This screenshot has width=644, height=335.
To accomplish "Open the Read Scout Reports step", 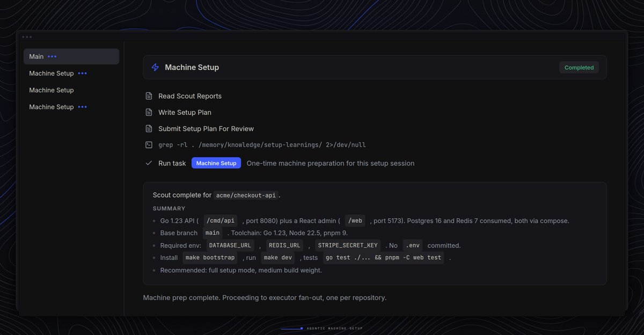I will (x=190, y=96).
